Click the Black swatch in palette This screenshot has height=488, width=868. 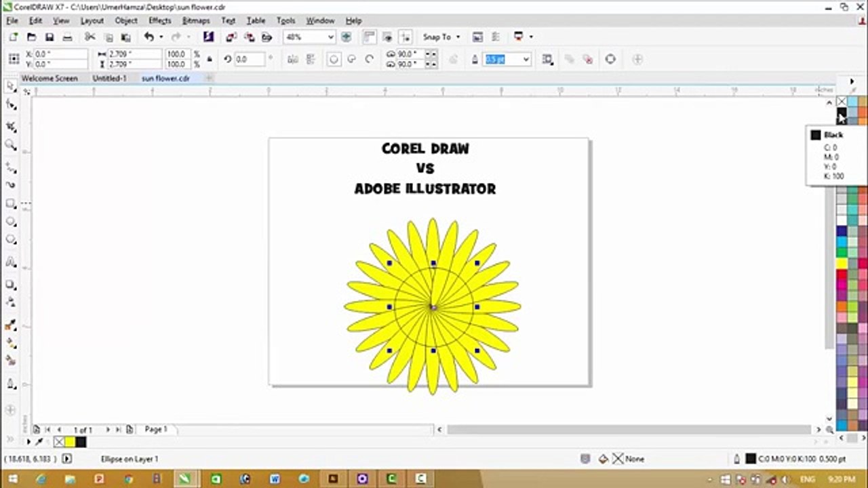pos(842,113)
